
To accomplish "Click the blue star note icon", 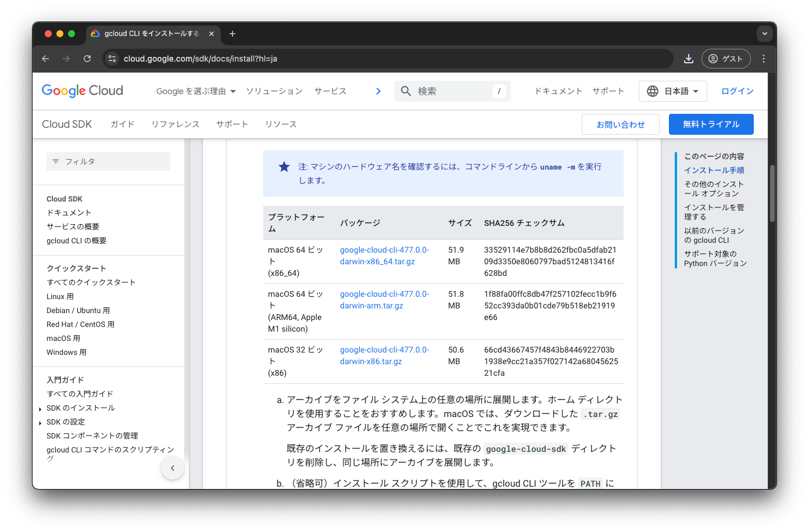I will click(284, 167).
